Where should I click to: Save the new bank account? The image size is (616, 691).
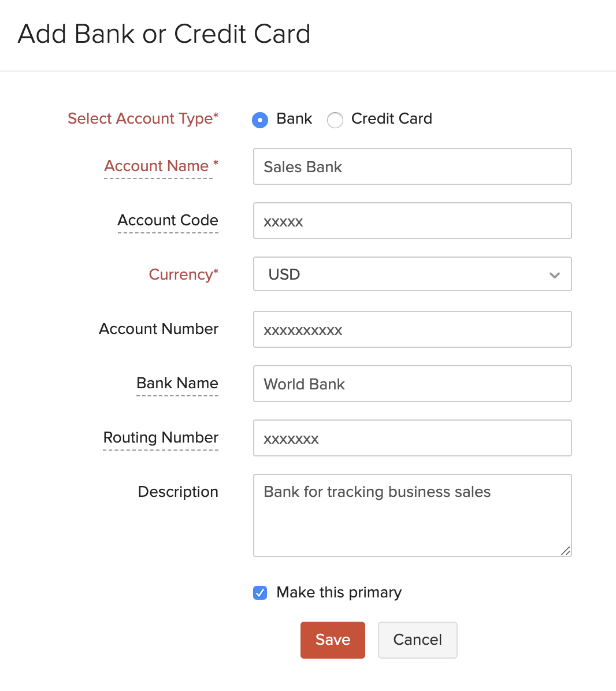(x=332, y=640)
